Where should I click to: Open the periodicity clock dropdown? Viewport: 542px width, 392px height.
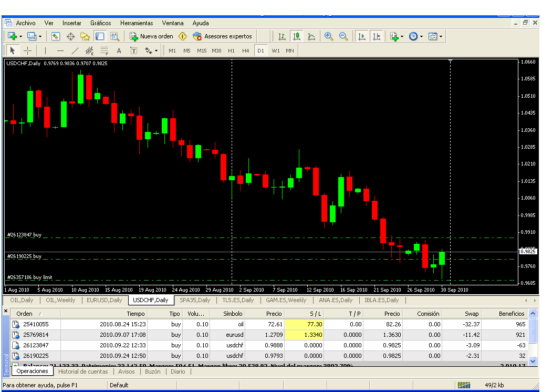point(421,36)
